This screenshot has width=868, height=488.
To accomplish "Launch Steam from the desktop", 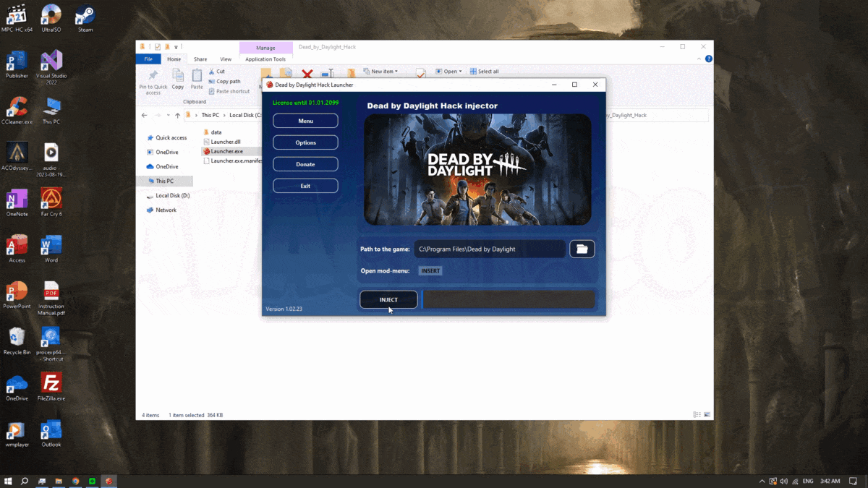I will tap(85, 13).
